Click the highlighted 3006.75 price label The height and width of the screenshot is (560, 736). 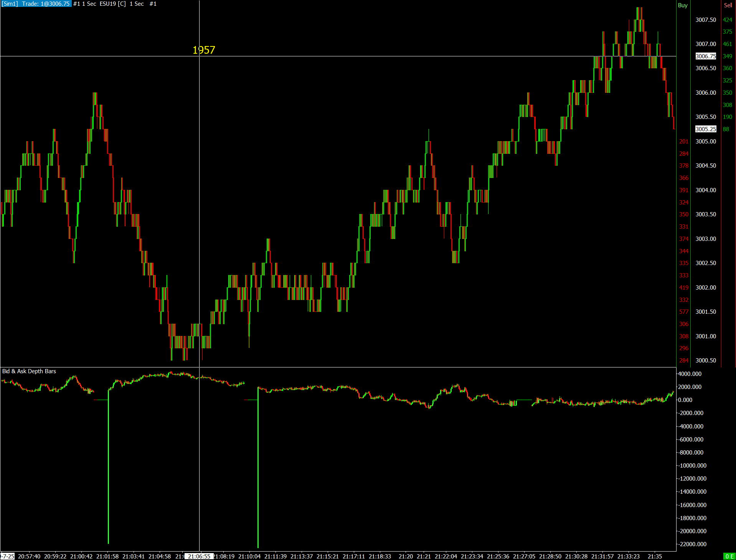click(706, 56)
